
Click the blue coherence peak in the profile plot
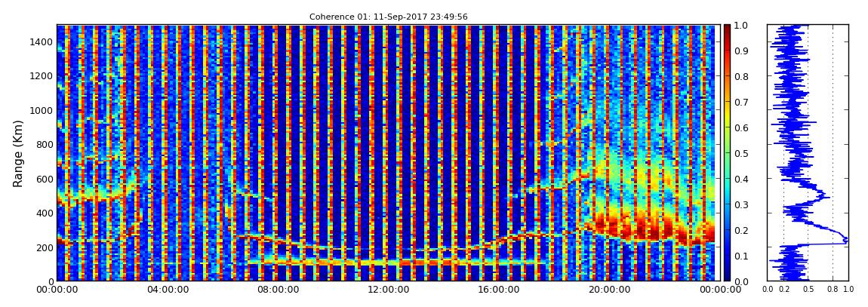(844, 240)
